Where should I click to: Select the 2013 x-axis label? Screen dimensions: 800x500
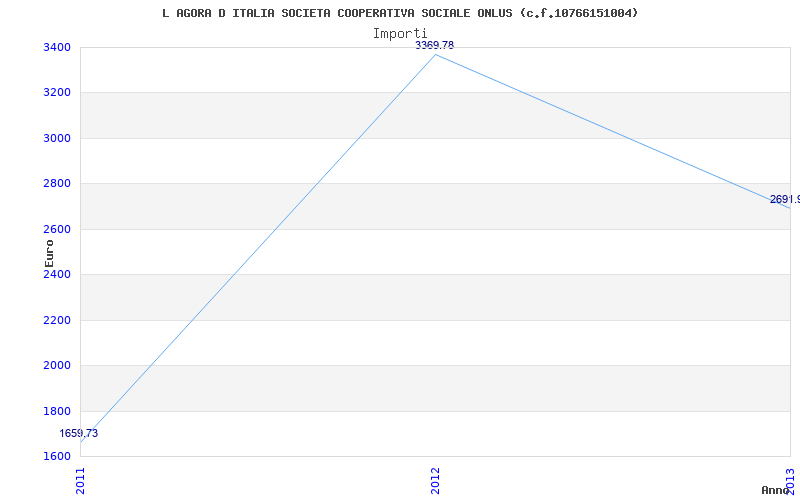point(790,481)
